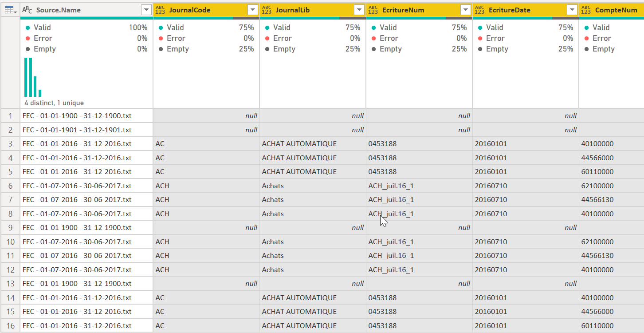The image size is (644, 333).
Task: Click EcritureNum '0453188' in row 5
Action: click(419, 172)
